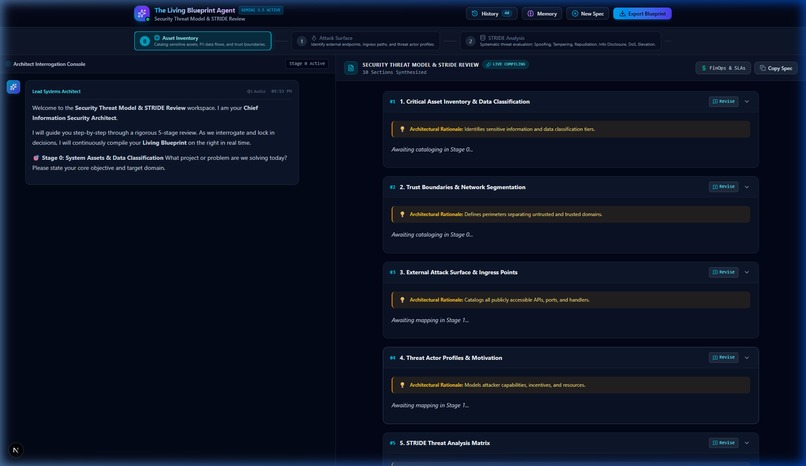Click 'Architect Interrogation Console' label

[49, 64]
